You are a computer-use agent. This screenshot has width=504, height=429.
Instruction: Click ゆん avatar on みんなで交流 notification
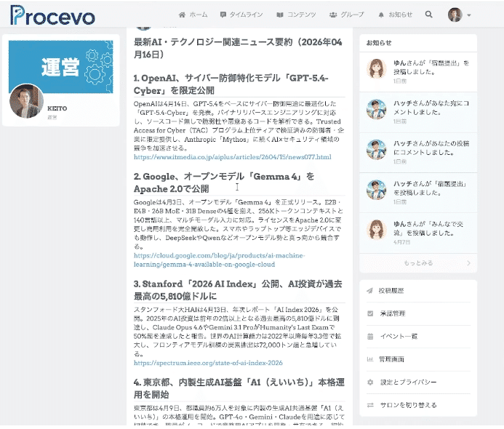(x=377, y=230)
